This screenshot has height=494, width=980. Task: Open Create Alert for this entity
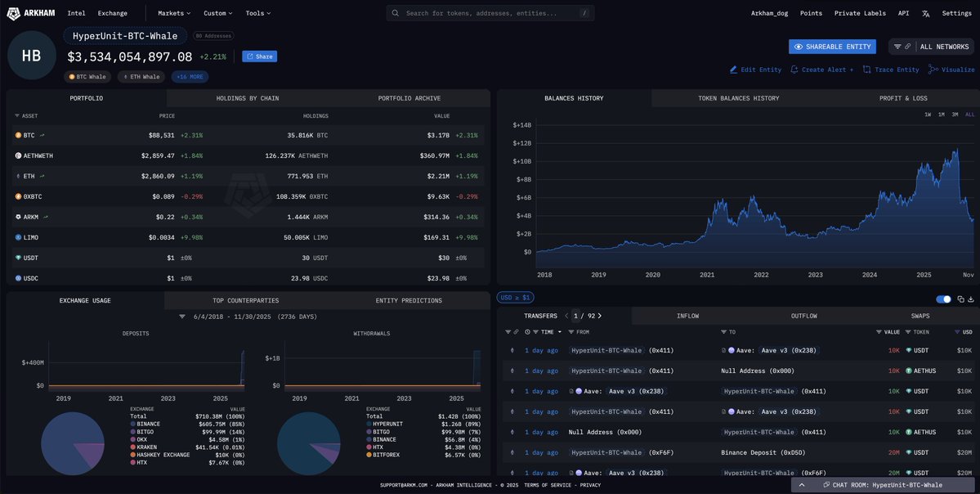pos(821,70)
